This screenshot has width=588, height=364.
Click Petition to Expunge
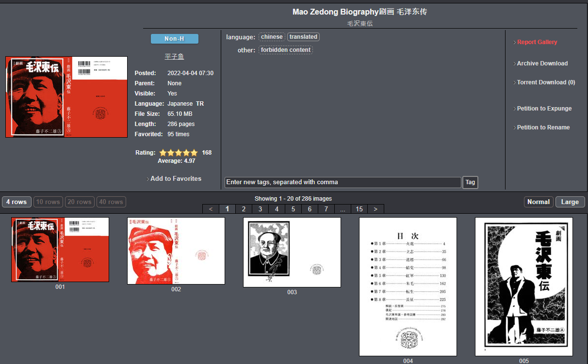[544, 109]
